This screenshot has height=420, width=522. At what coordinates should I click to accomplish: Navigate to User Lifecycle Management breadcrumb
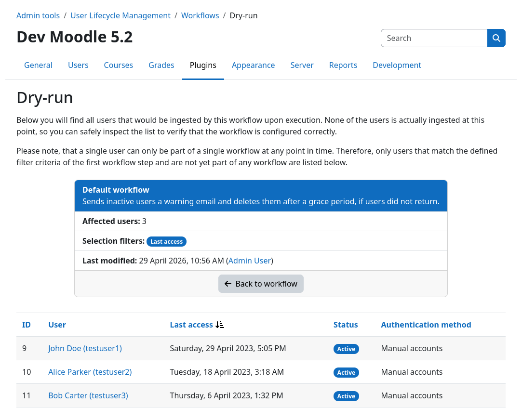[x=120, y=15]
